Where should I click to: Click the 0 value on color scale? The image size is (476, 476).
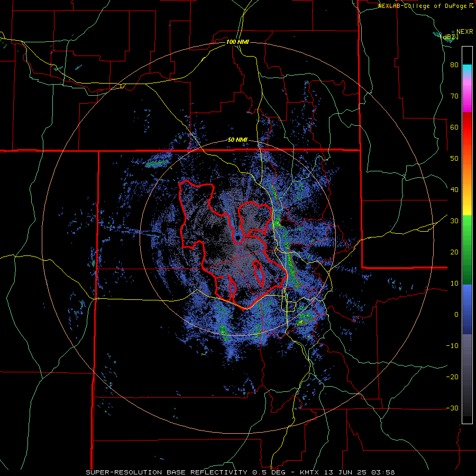click(x=456, y=315)
